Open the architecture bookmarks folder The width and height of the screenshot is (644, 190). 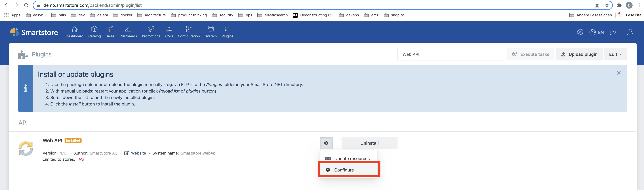point(152,15)
